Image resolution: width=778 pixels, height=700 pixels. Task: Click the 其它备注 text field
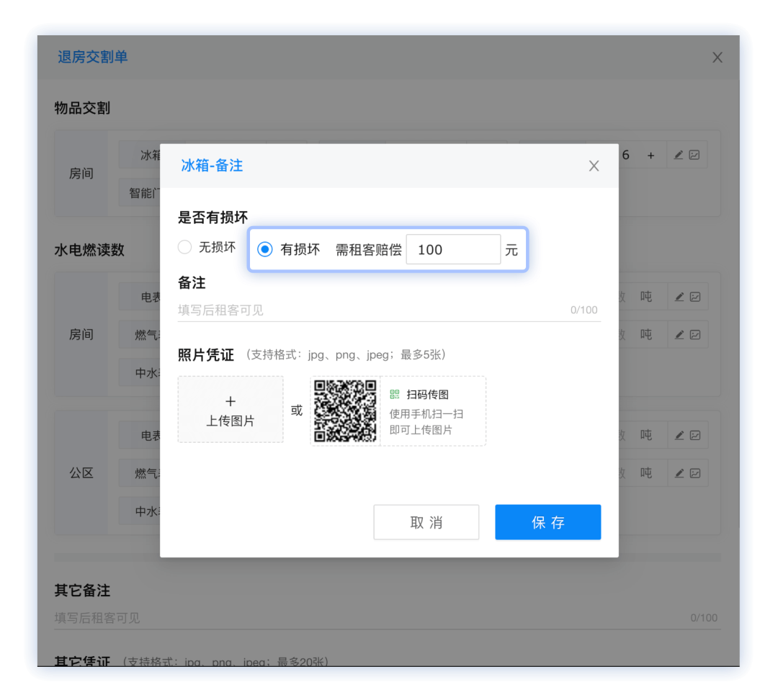pos(387,618)
